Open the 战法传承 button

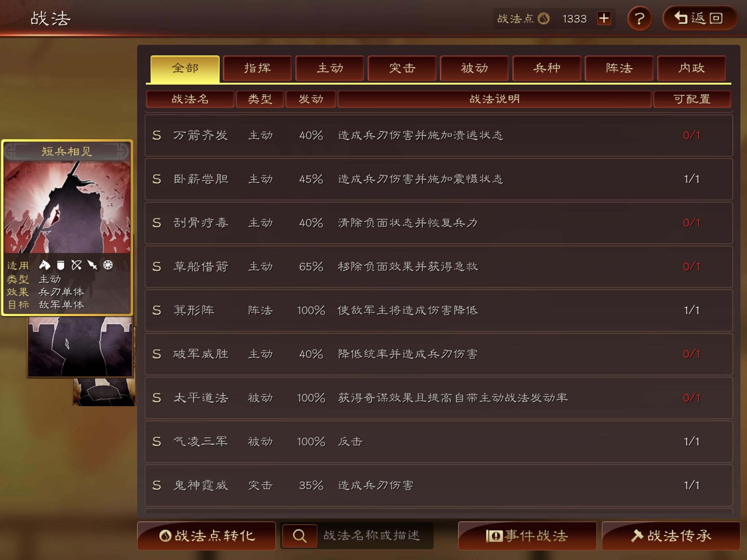click(x=671, y=536)
